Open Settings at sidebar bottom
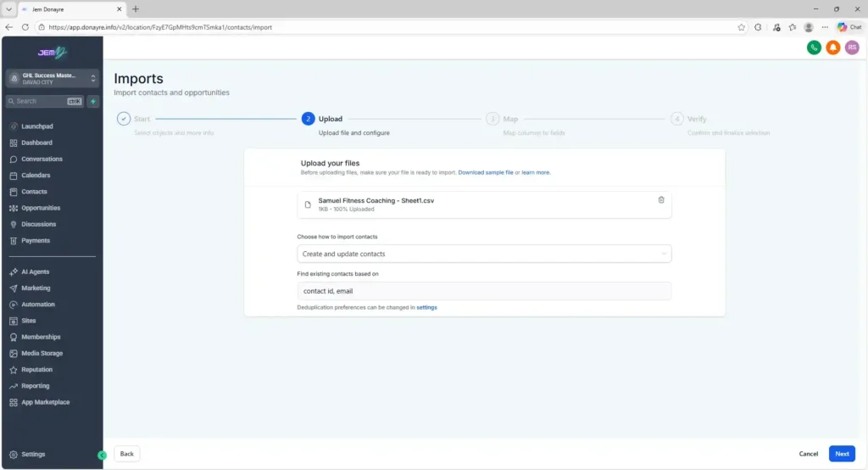Screen dimensions: 868x470 pyautogui.click(x=33, y=454)
